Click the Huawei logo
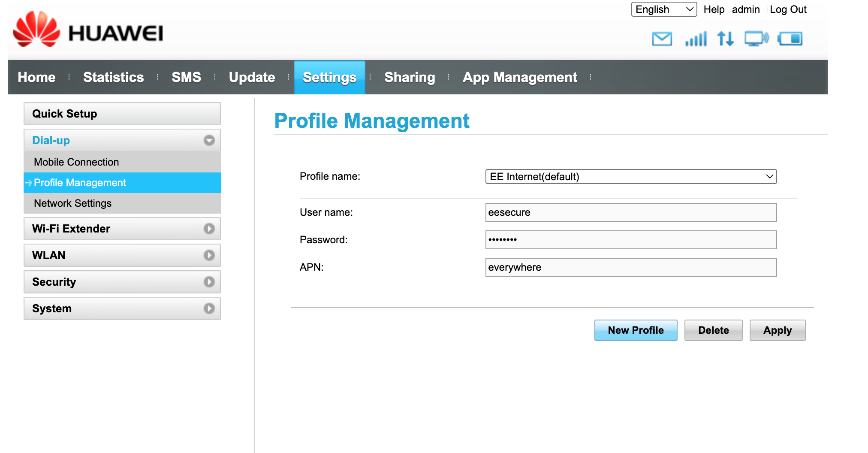868x453 pixels. point(88,29)
